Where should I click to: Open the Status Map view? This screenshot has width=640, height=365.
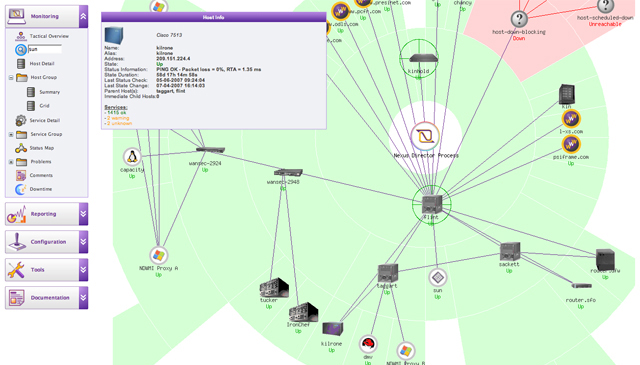[x=42, y=148]
